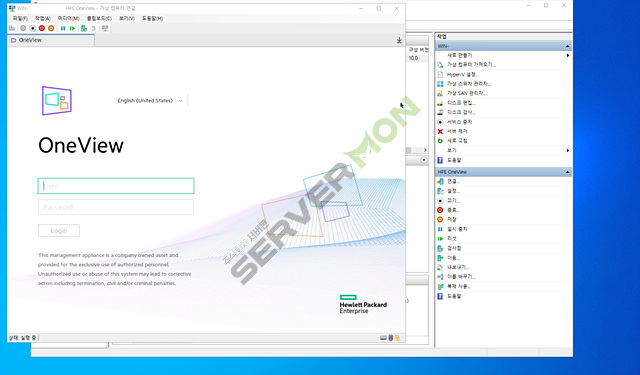The image size is (640, 375).
Task: Collapse the WIN- actions section
Action: (x=567, y=46)
